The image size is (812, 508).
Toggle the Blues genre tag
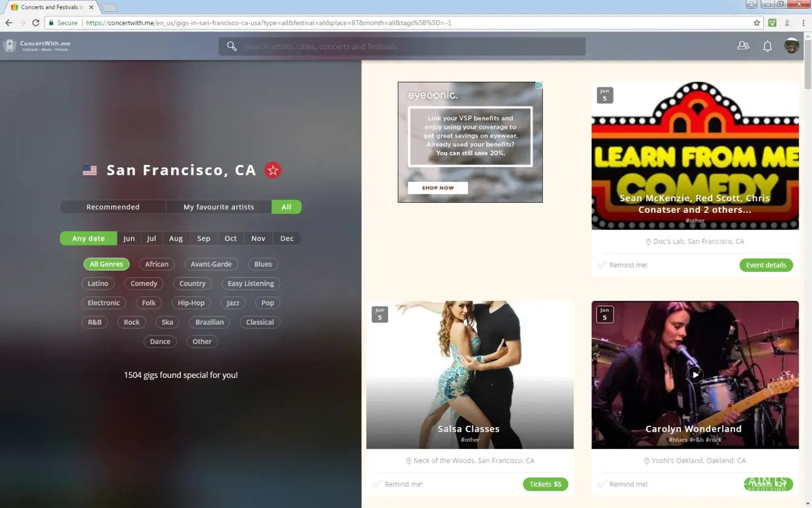pos(263,264)
